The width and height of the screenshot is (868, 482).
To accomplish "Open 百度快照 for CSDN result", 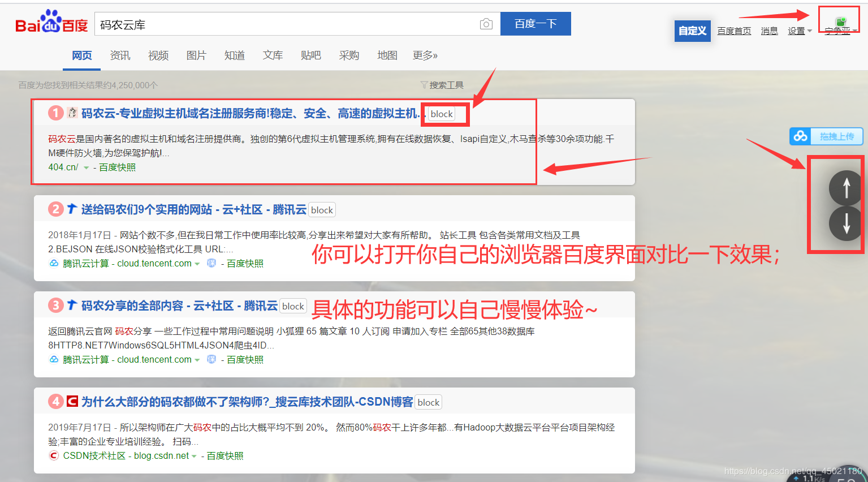I will coord(225,456).
